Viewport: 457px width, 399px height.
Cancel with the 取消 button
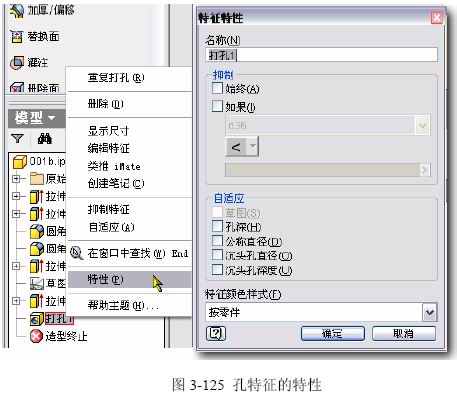[404, 333]
